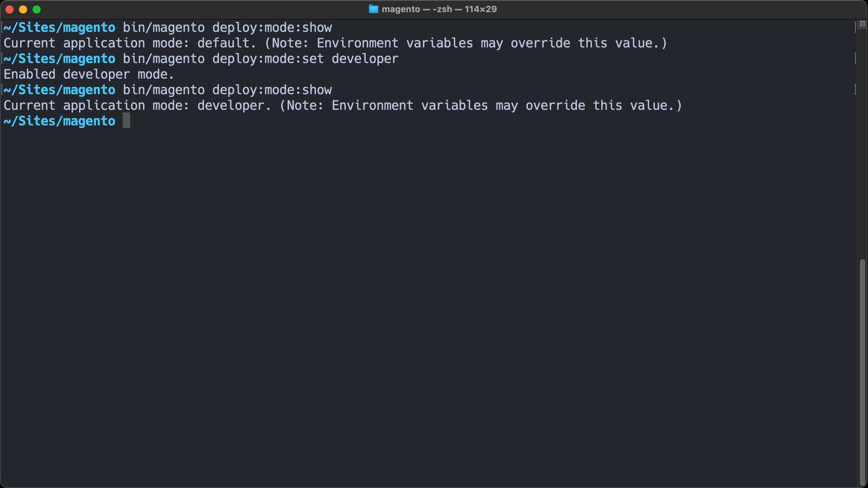This screenshot has width=868, height=488.
Task: Click the terminal window title bar
Action: 434,9
